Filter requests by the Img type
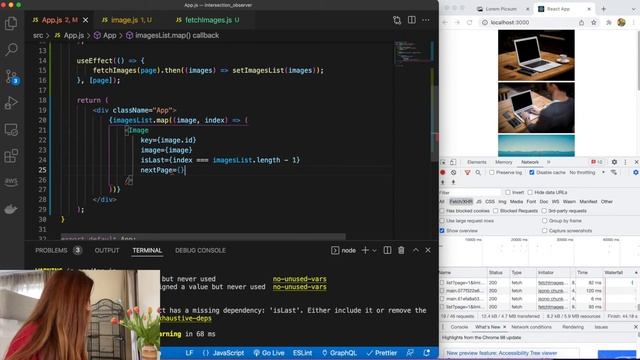Screen dimensions: 640x360 (x=502, y=202)
